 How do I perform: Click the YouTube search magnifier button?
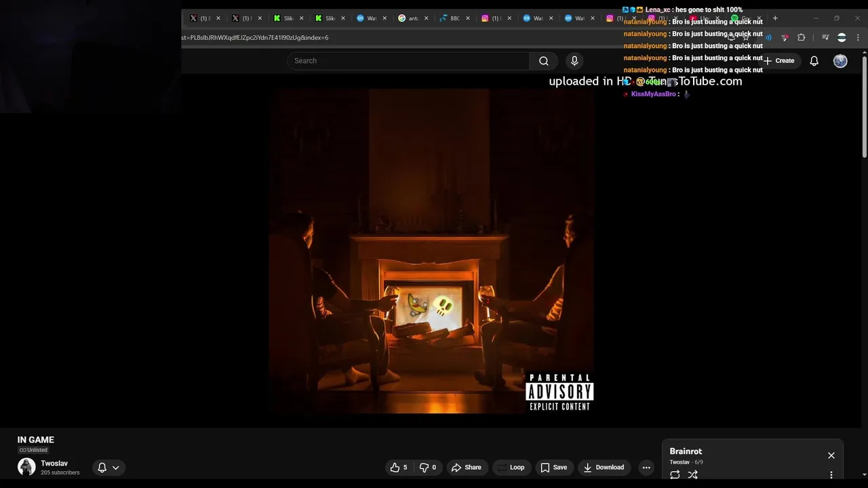pyautogui.click(x=544, y=61)
